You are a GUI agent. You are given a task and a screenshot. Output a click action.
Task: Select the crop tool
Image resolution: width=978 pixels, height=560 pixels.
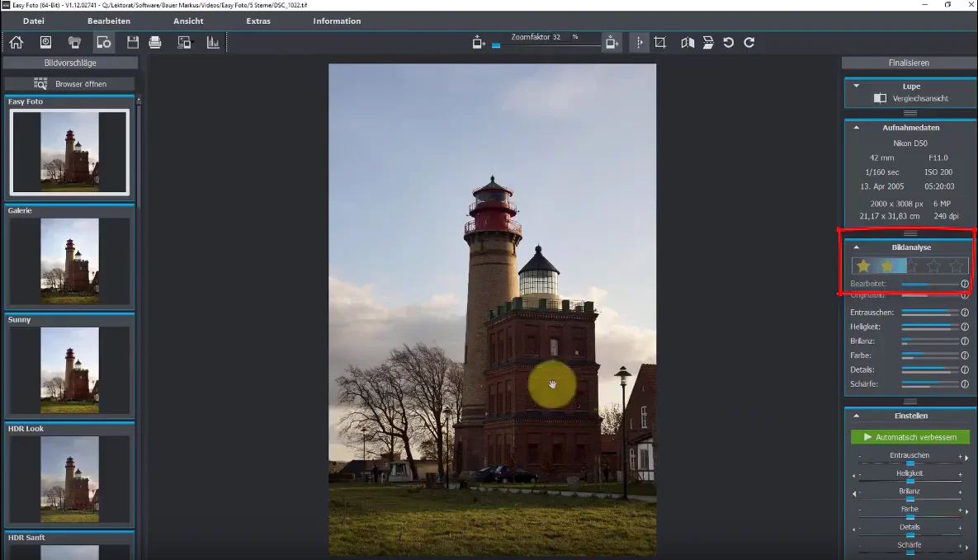pyautogui.click(x=660, y=42)
